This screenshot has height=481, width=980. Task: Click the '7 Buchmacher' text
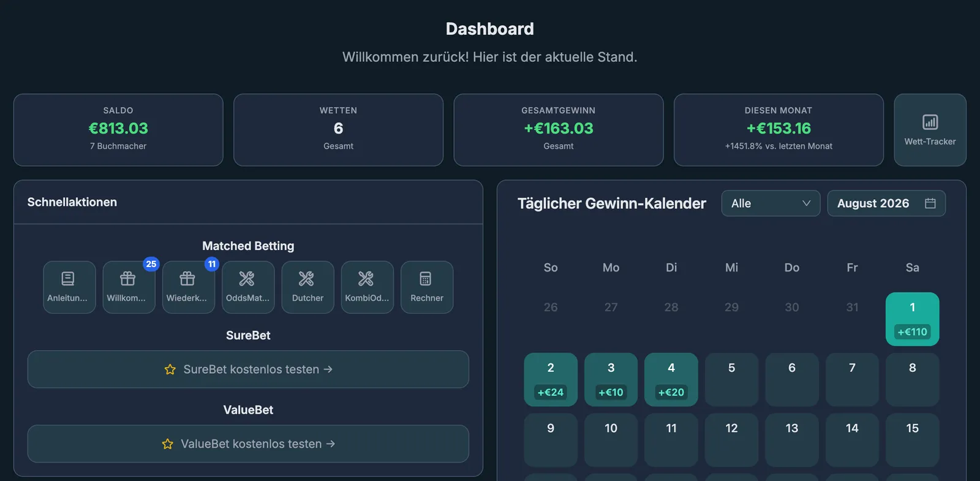(x=118, y=146)
